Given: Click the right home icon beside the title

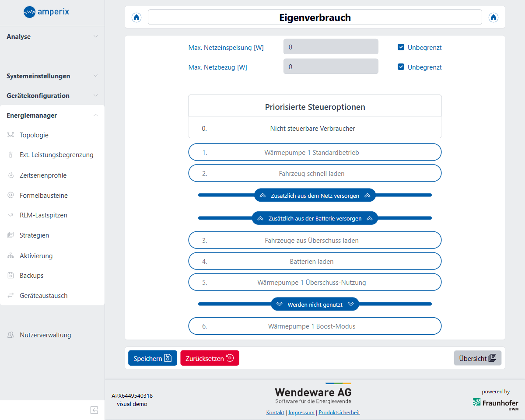Looking at the screenshot, I should point(493,17).
